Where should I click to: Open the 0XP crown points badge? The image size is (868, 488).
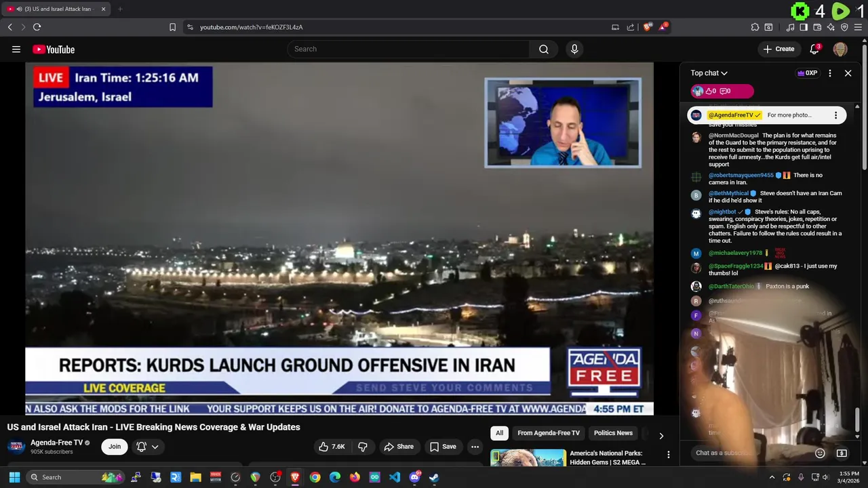(x=807, y=73)
